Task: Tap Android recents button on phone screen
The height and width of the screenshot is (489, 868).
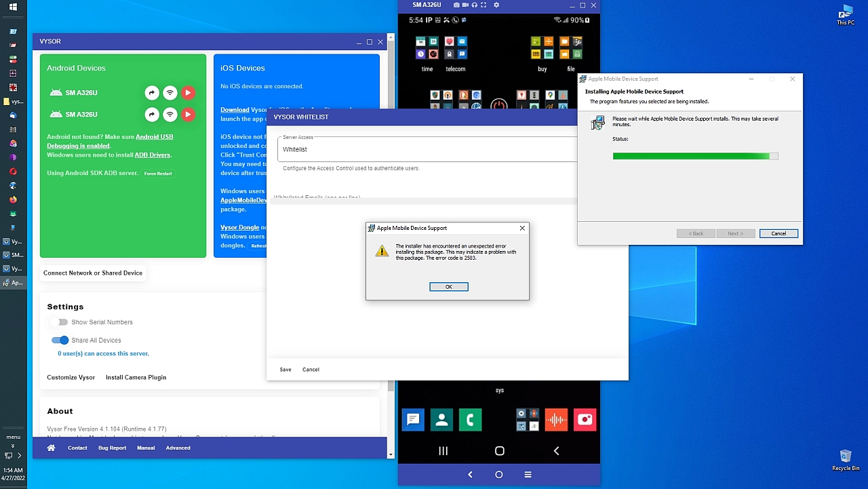Action: (443, 451)
